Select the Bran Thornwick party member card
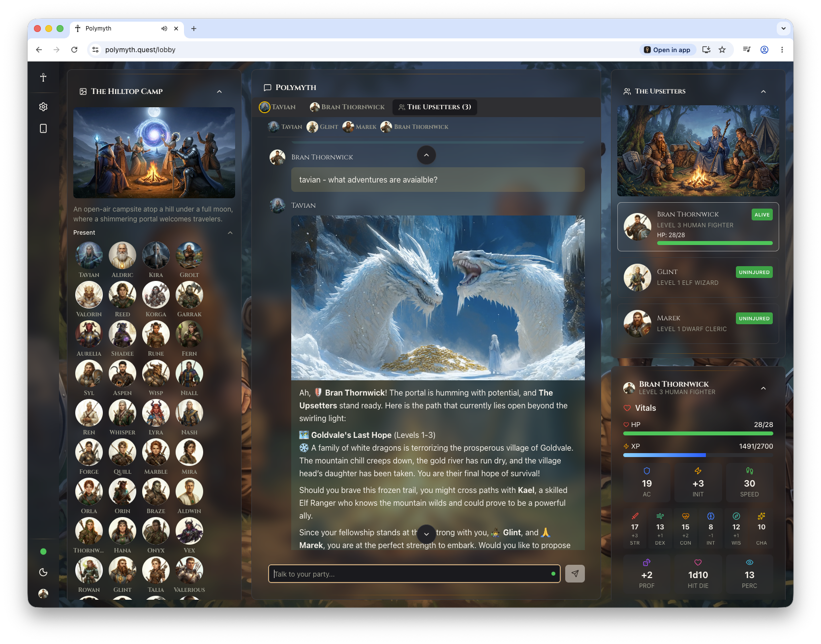 point(698,227)
